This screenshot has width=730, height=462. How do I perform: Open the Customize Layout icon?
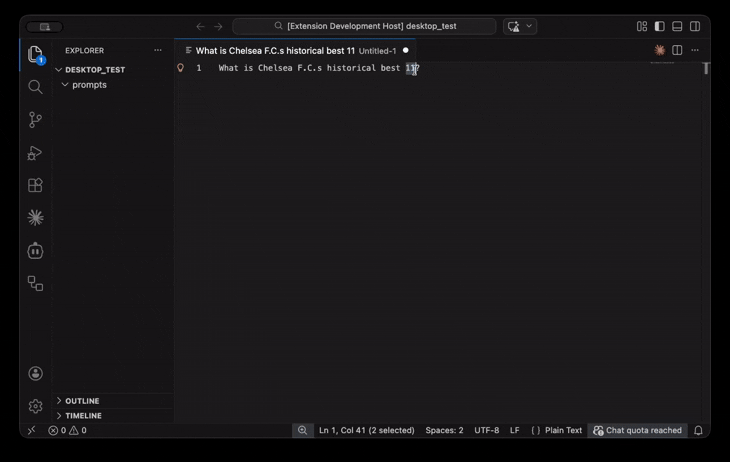point(642,26)
